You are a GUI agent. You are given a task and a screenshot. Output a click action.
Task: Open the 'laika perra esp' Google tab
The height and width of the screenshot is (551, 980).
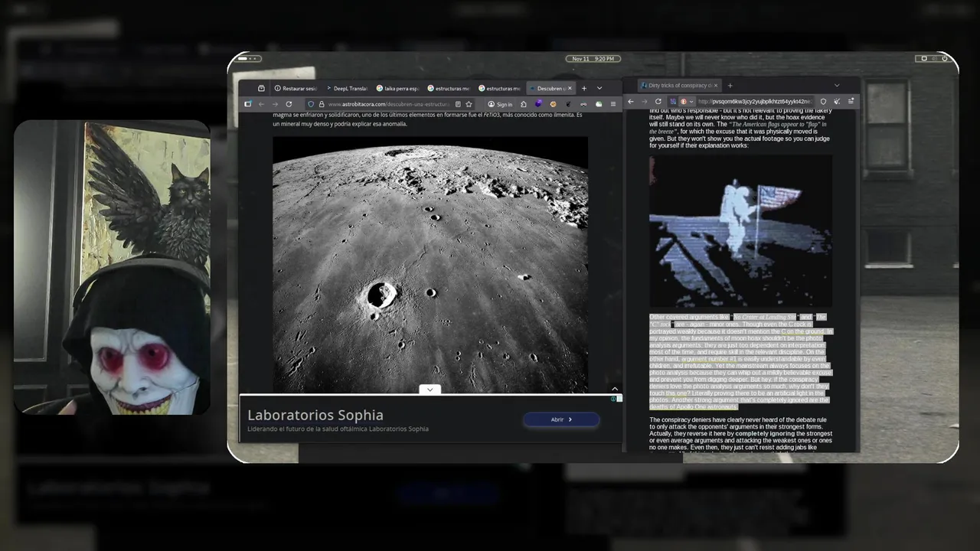397,88
